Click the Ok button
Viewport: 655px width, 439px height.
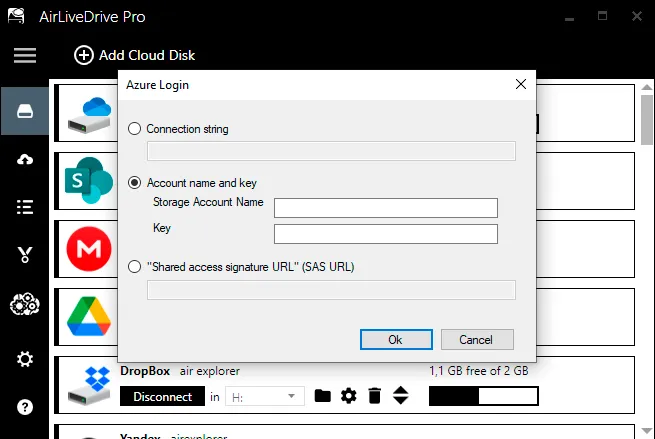[396, 340]
